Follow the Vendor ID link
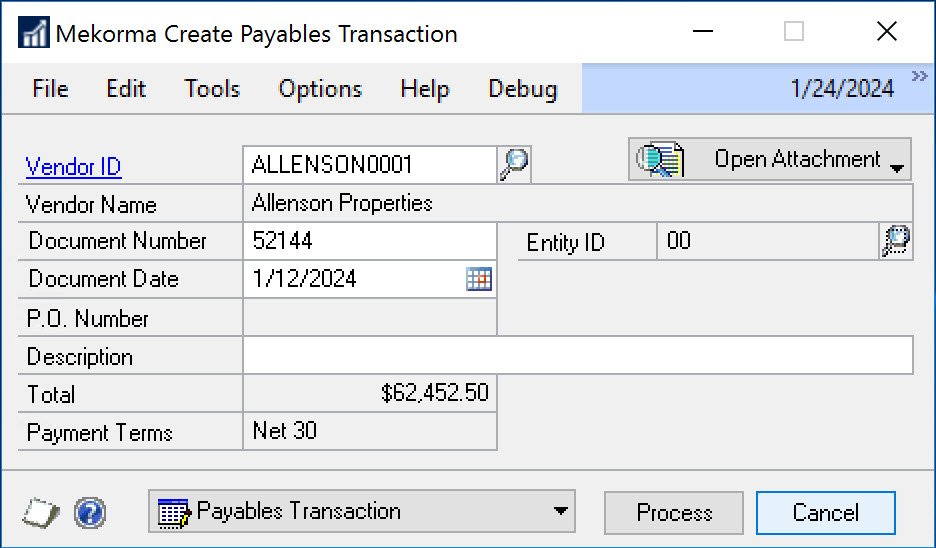The height and width of the screenshot is (548, 936). pos(74,167)
